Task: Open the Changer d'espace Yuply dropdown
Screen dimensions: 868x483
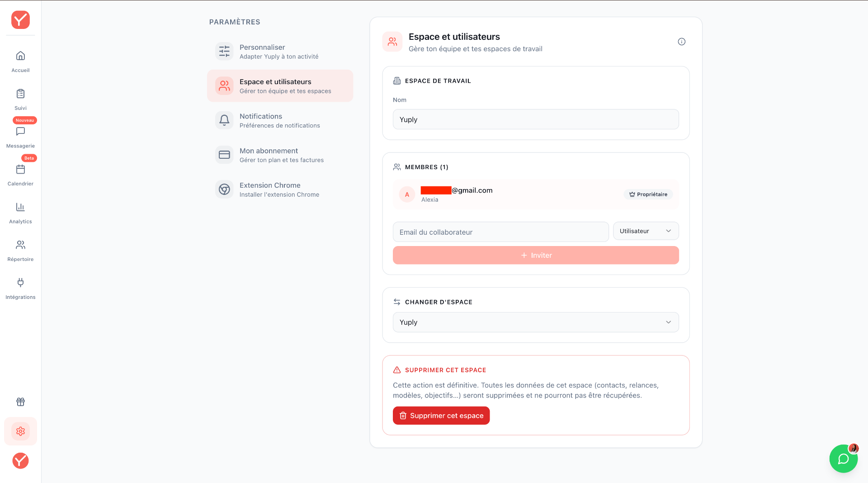Action: 536,322
